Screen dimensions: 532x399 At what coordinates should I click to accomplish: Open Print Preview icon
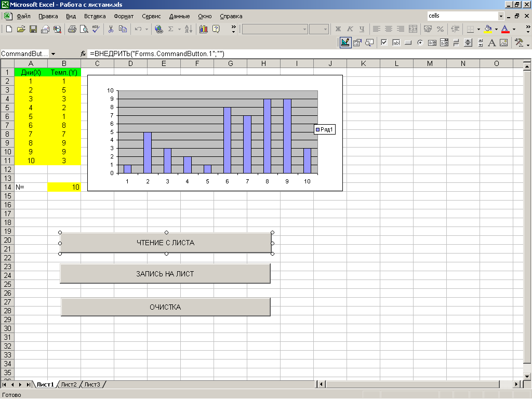[84, 29]
